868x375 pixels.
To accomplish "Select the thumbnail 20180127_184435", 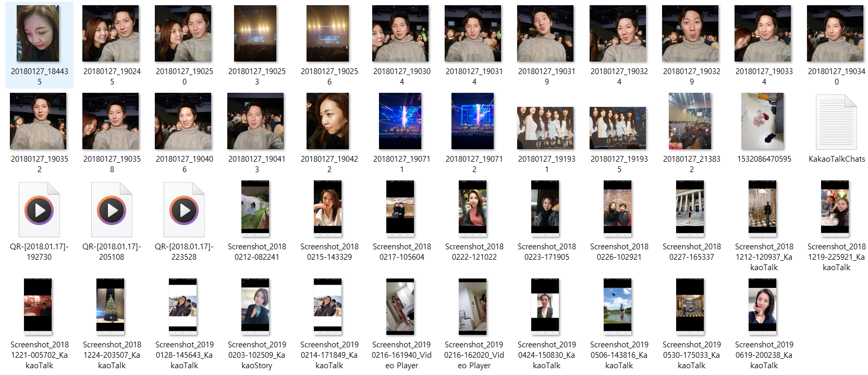I will pyautogui.click(x=38, y=33).
